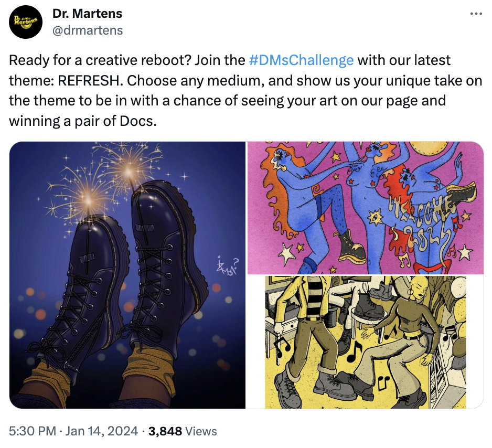Click the Jan 14, 2024 date
The width and height of the screenshot is (492, 448).
click(102, 431)
